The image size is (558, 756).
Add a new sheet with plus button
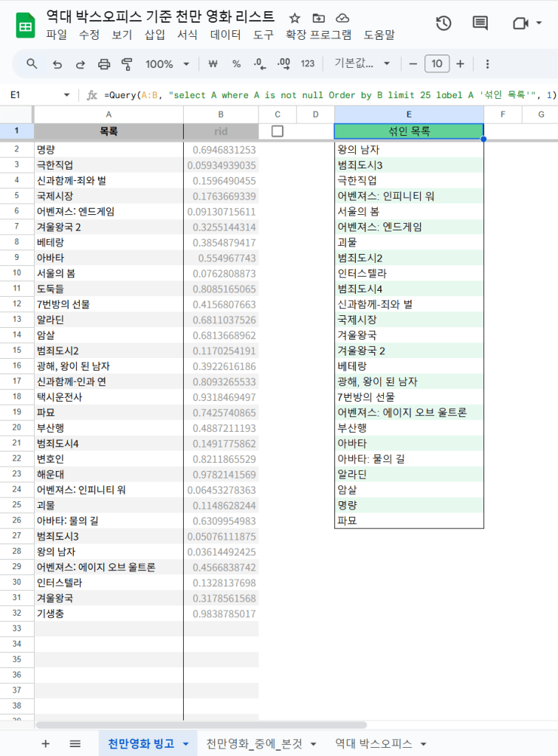pyautogui.click(x=46, y=743)
